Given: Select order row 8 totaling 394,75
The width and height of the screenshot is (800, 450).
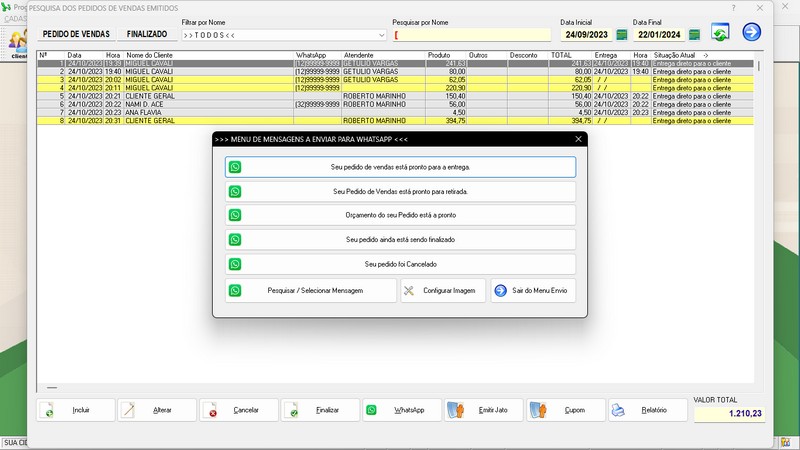Looking at the screenshot, I should [x=395, y=121].
